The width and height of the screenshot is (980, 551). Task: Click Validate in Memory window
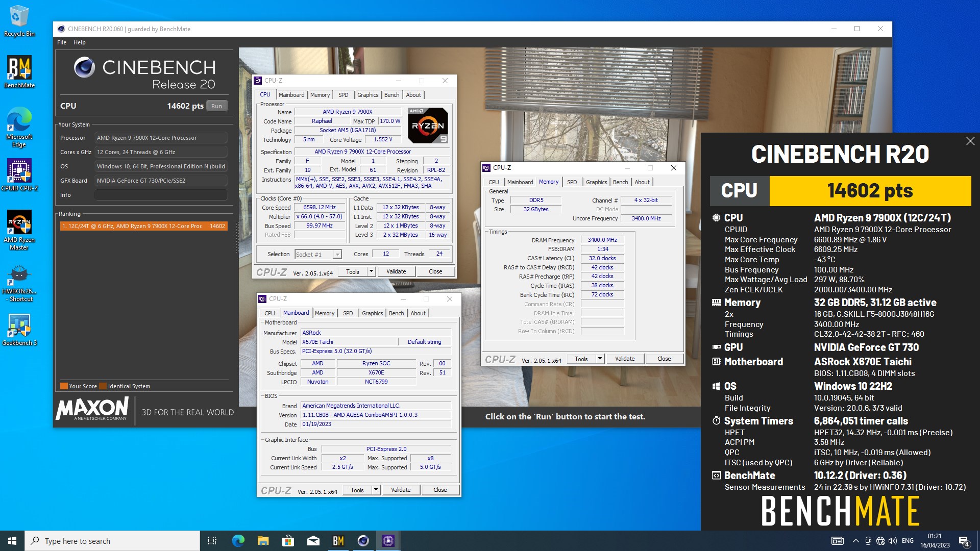click(625, 359)
